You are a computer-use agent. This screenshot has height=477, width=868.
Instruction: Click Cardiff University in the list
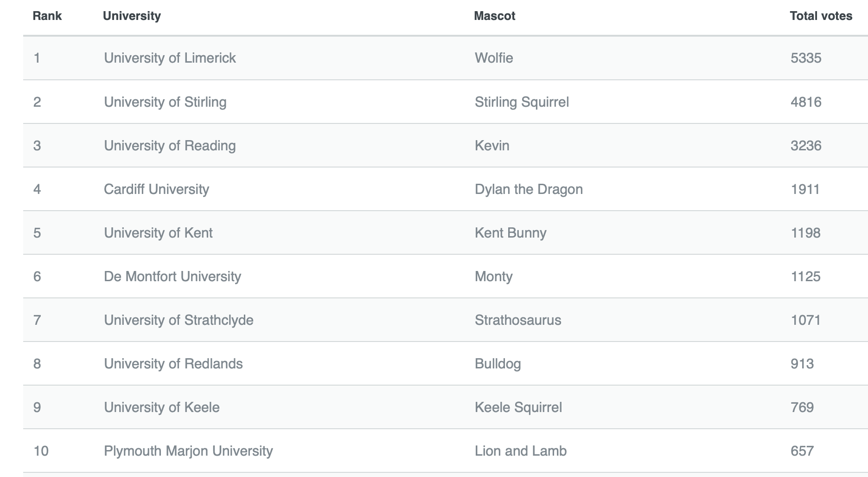click(x=156, y=189)
